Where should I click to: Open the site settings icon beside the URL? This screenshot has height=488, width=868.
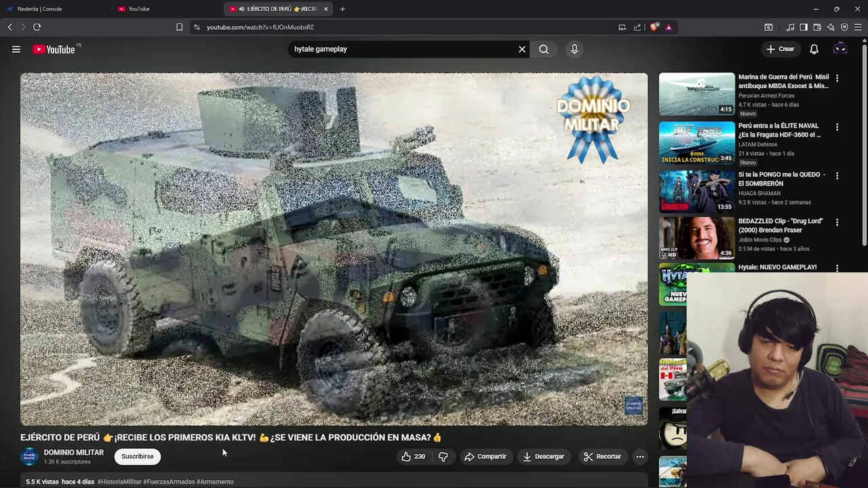tap(197, 27)
